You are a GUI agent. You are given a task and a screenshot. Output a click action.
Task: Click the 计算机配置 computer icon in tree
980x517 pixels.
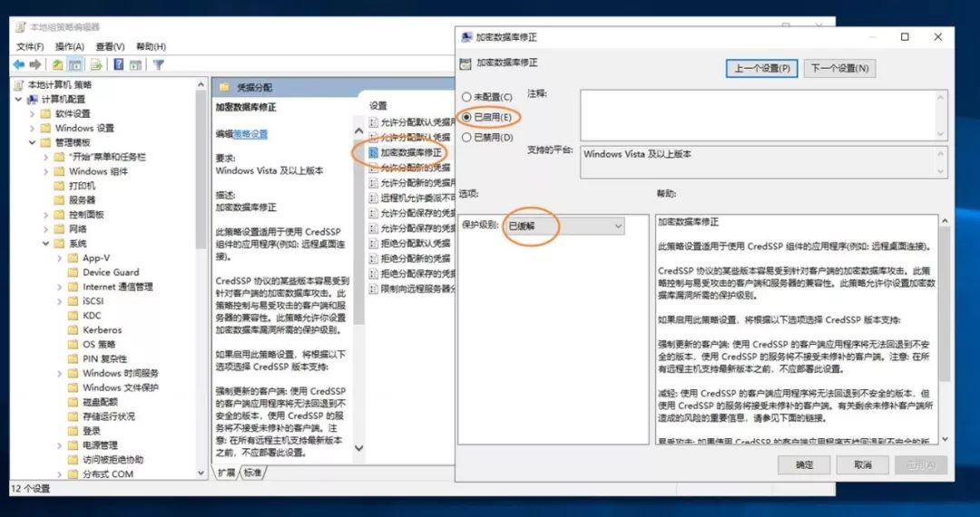pos(33,99)
